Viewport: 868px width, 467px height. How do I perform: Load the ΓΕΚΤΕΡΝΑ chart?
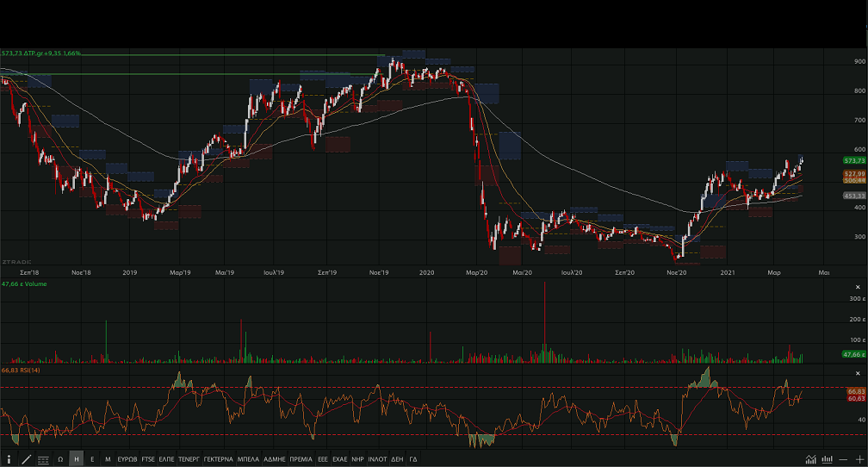pos(218,459)
